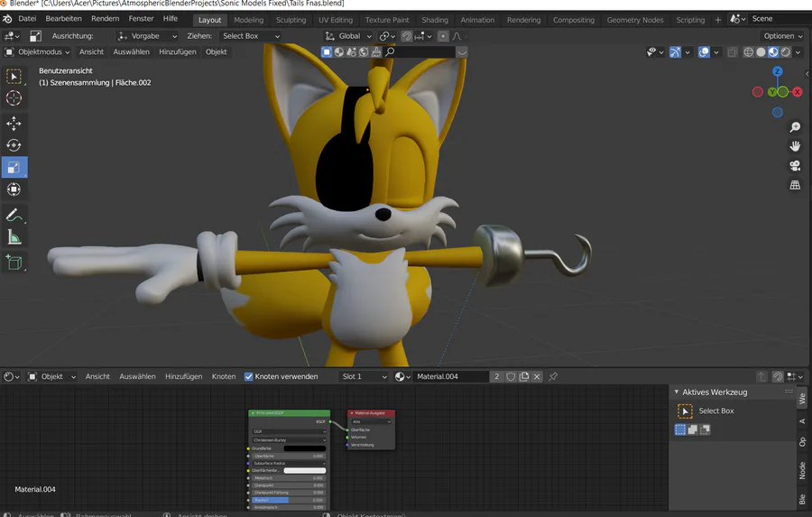The image size is (812, 517).
Task: Click the new material duplicate icon
Action: (x=524, y=376)
